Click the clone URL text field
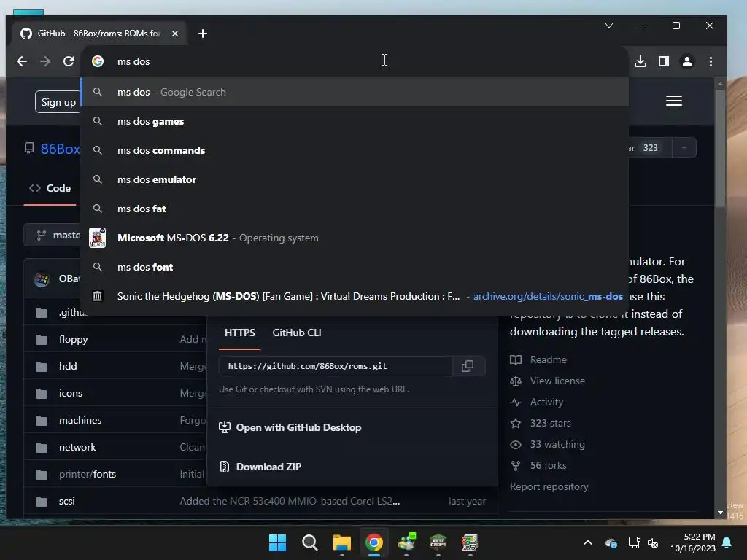The image size is (747, 560). click(336, 366)
